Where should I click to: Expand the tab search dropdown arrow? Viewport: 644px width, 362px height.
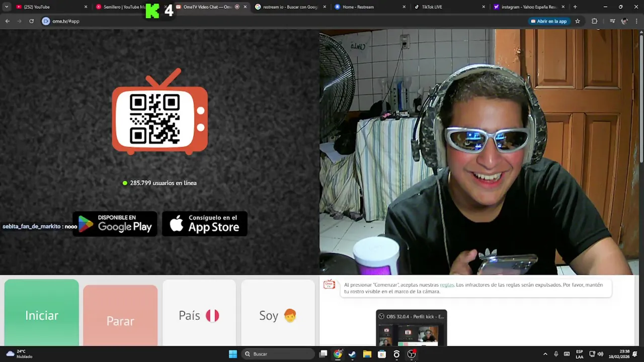pos(7,7)
